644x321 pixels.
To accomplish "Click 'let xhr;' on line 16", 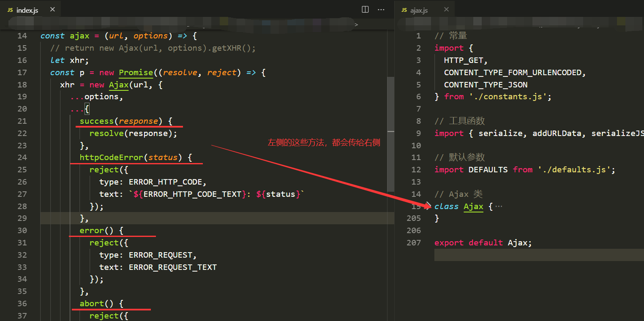I will click(69, 60).
